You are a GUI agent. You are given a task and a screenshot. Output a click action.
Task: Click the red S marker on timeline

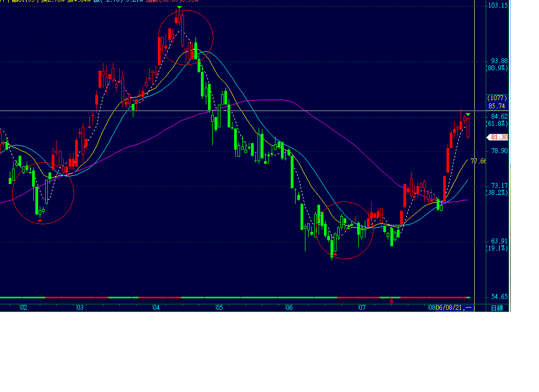point(391,301)
